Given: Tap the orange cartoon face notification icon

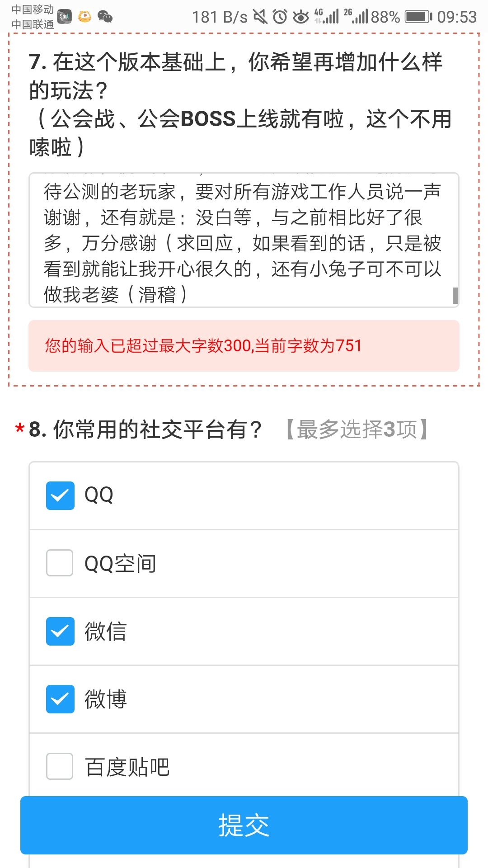Looking at the screenshot, I should (x=84, y=17).
